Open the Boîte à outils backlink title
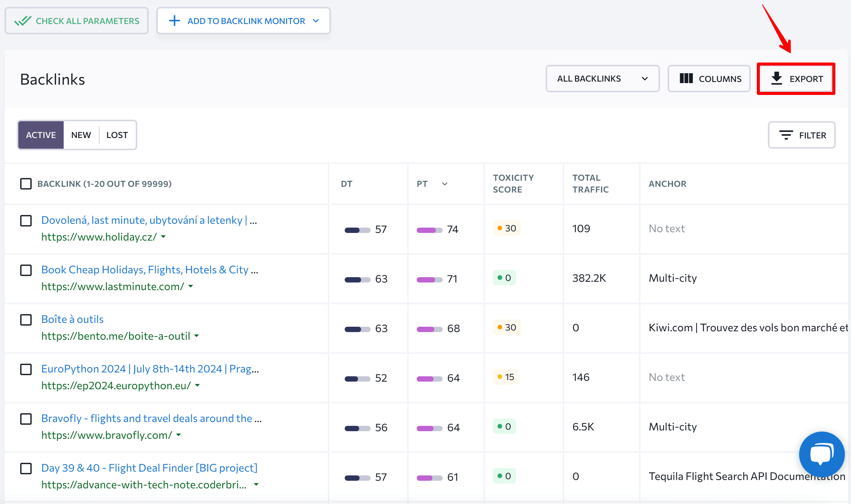The width and height of the screenshot is (851, 504). pyautogui.click(x=72, y=319)
